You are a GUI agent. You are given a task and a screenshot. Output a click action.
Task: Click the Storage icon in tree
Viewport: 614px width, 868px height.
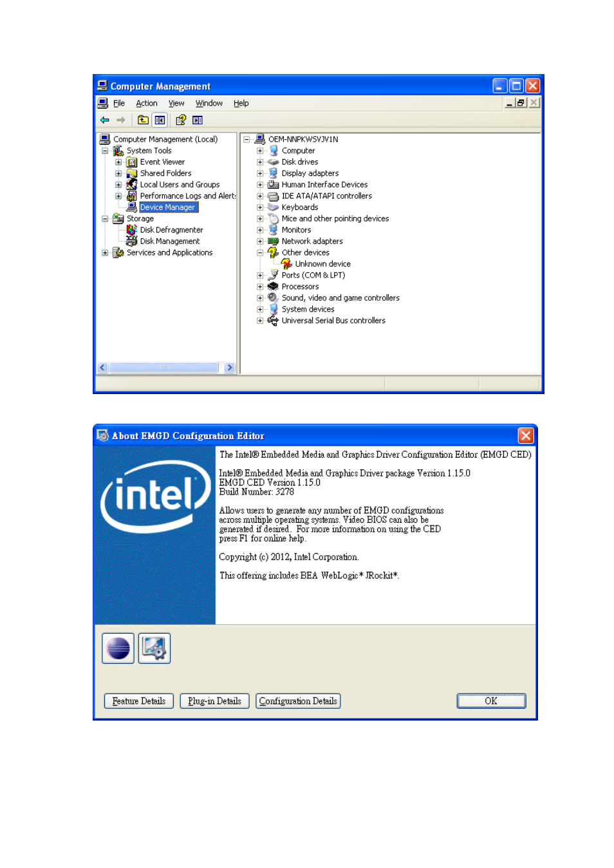[118, 219]
